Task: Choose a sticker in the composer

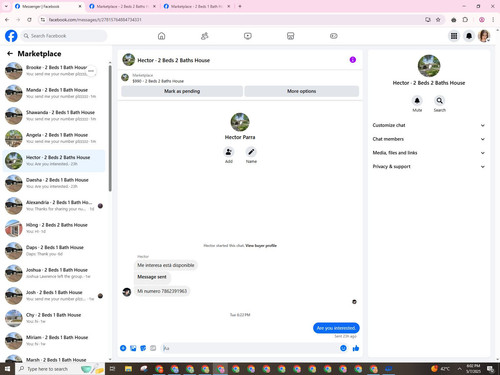Action: 143,348
